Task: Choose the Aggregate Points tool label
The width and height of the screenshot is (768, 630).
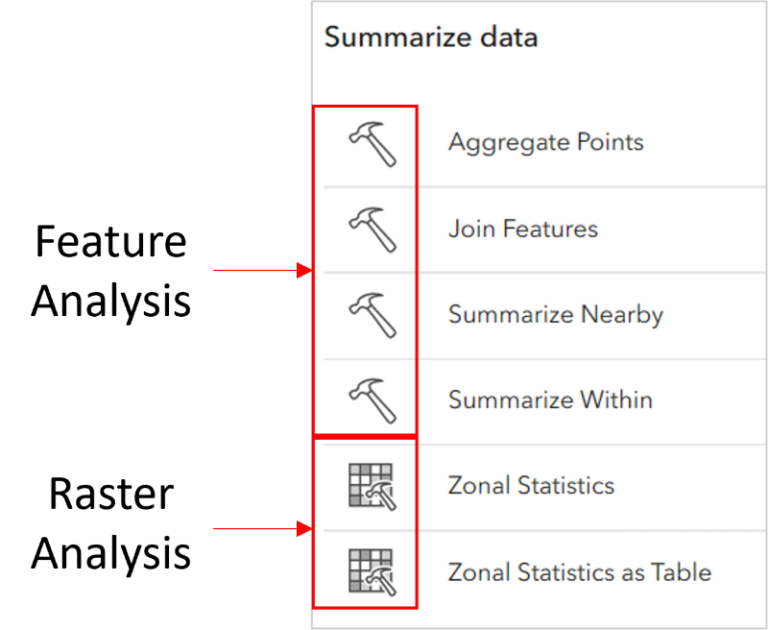Action: point(546,143)
